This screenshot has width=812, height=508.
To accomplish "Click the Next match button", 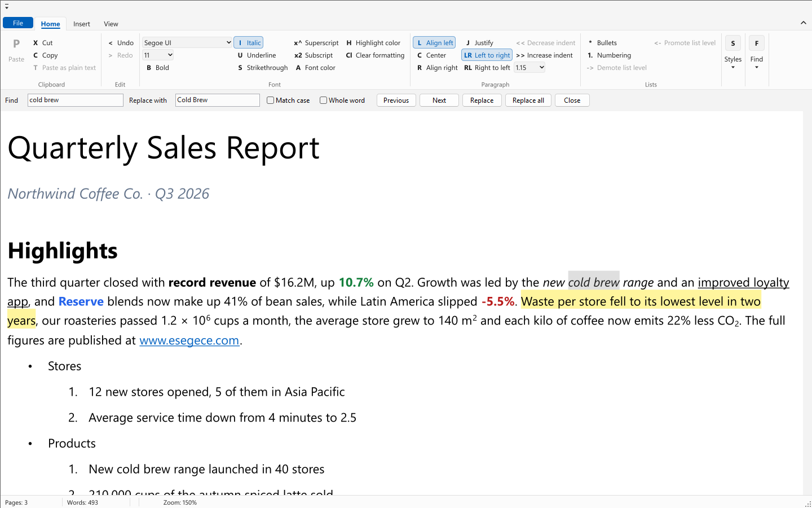I will (x=439, y=100).
